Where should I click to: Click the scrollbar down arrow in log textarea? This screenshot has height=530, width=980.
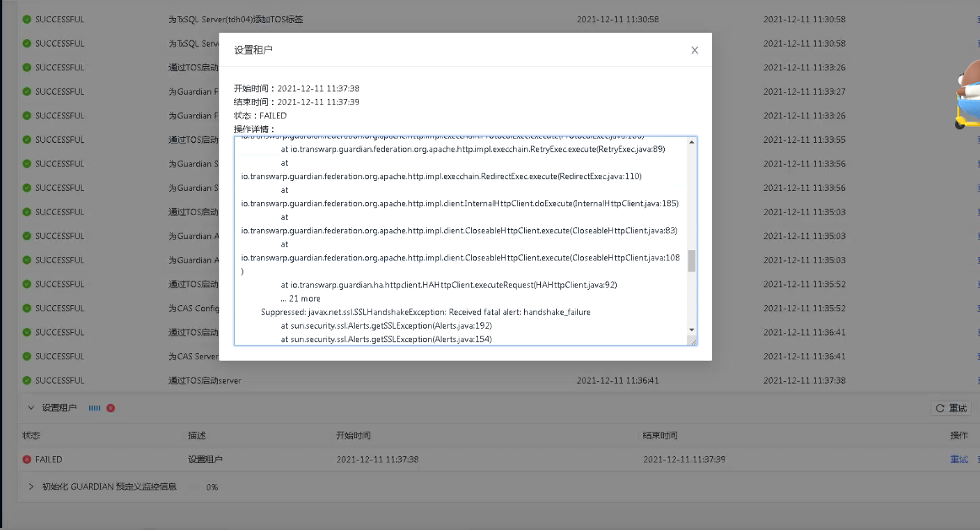click(691, 329)
